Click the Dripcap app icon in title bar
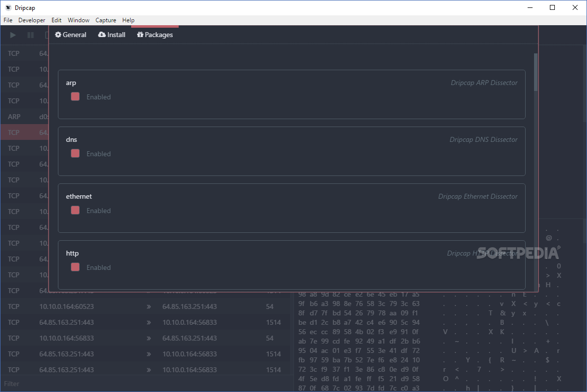Viewport: 587px width, 392px height. pos(8,7)
